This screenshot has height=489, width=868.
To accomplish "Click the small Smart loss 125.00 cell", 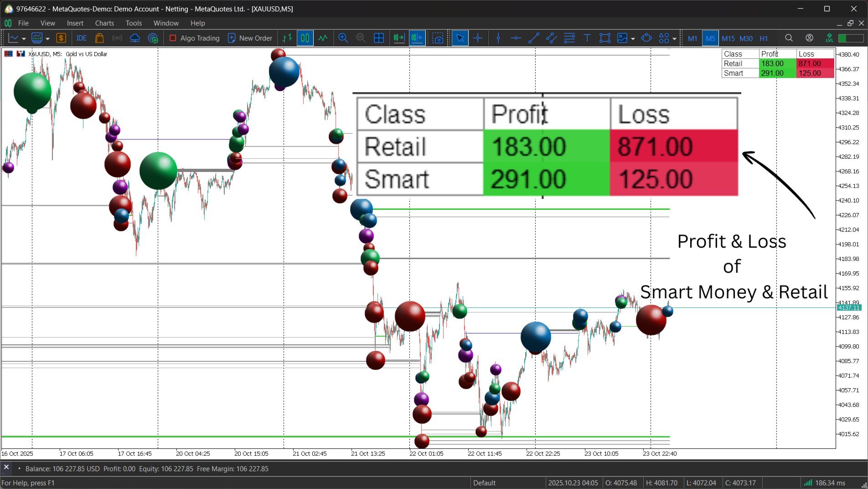I will click(815, 73).
